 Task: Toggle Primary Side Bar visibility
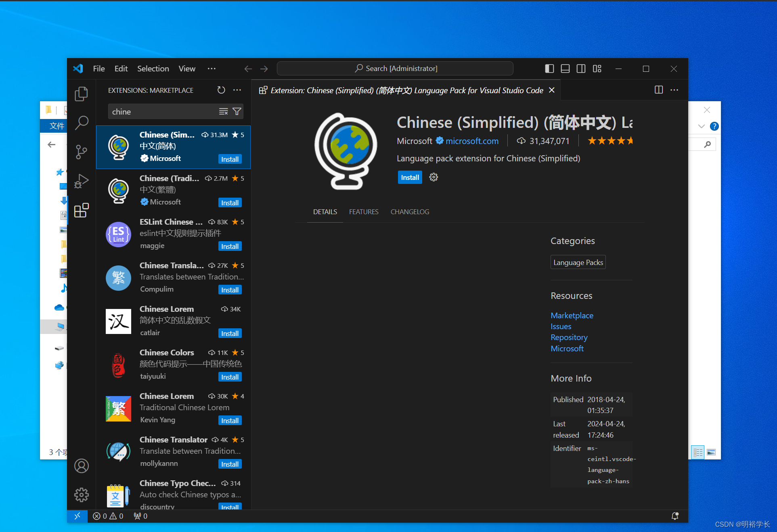click(549, 69)
